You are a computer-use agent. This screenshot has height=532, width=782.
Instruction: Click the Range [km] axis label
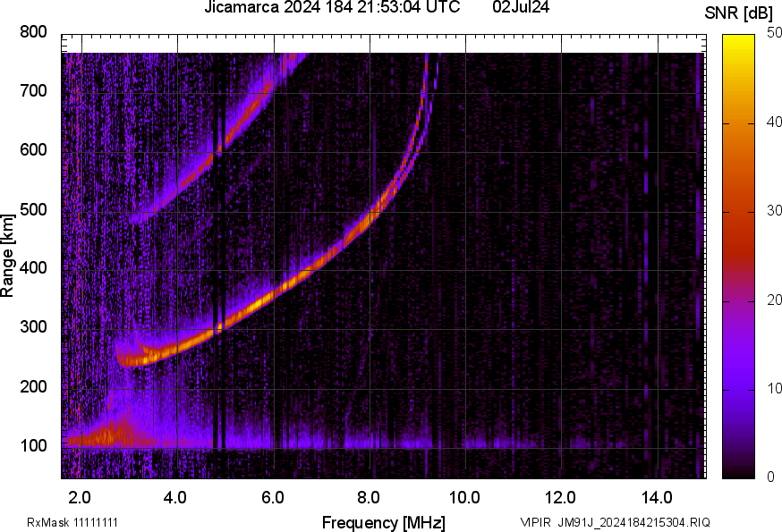coord(7,256)
